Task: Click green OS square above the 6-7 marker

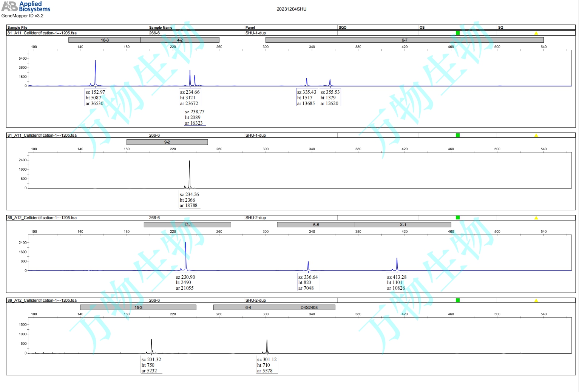Action: tap(457, 33)
